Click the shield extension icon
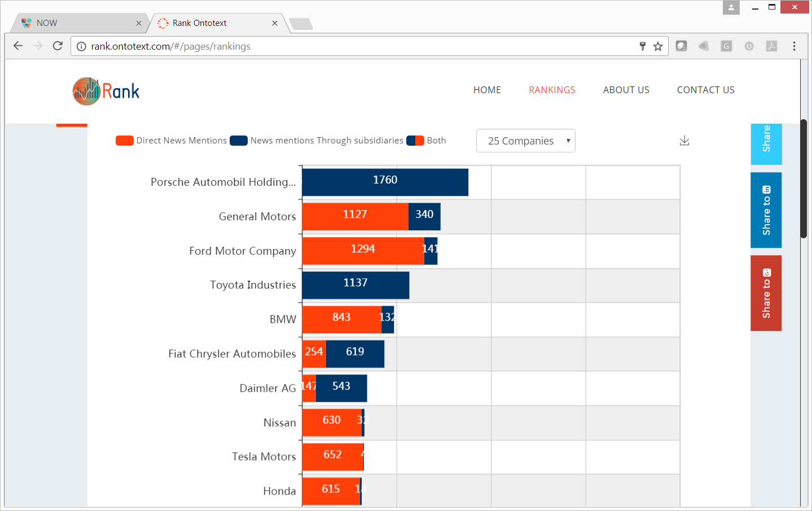The height and width of the screenshot is (511, 812). click(x=681, y=46)
